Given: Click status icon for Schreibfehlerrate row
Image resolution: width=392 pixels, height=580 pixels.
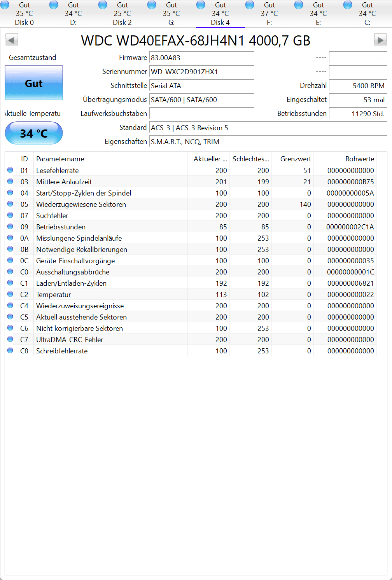Looking at the screenshot, I should point(10,350).
